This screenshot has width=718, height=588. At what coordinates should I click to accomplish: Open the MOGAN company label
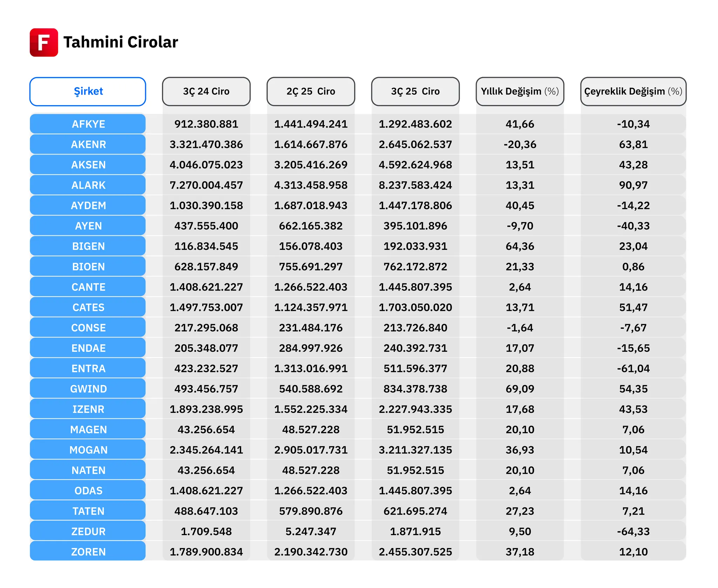88,450
